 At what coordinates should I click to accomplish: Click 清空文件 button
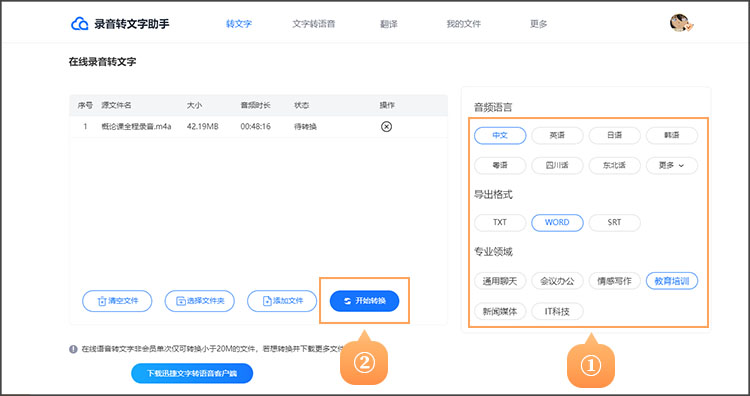click(117, 301)
